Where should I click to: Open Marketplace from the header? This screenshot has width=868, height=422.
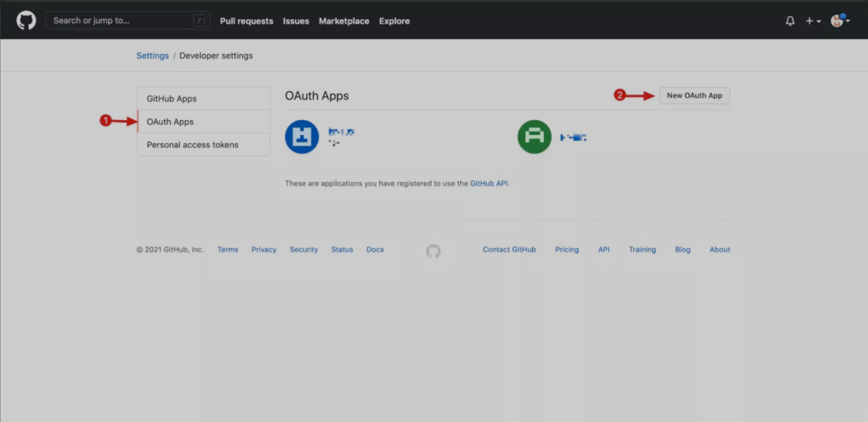(x=344, y=21)
